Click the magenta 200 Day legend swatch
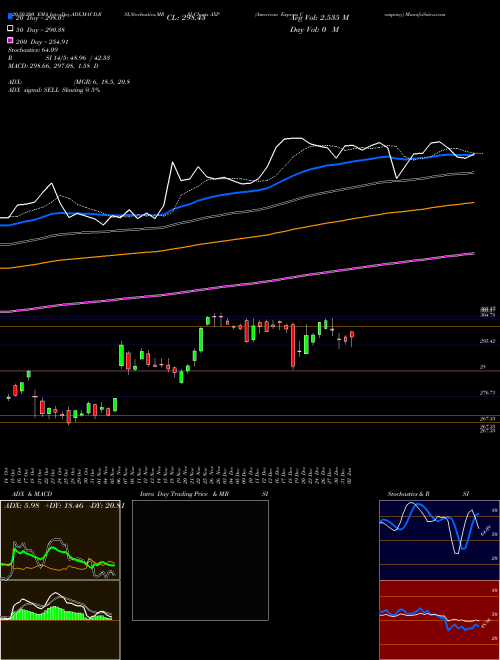 click(10, 41)
